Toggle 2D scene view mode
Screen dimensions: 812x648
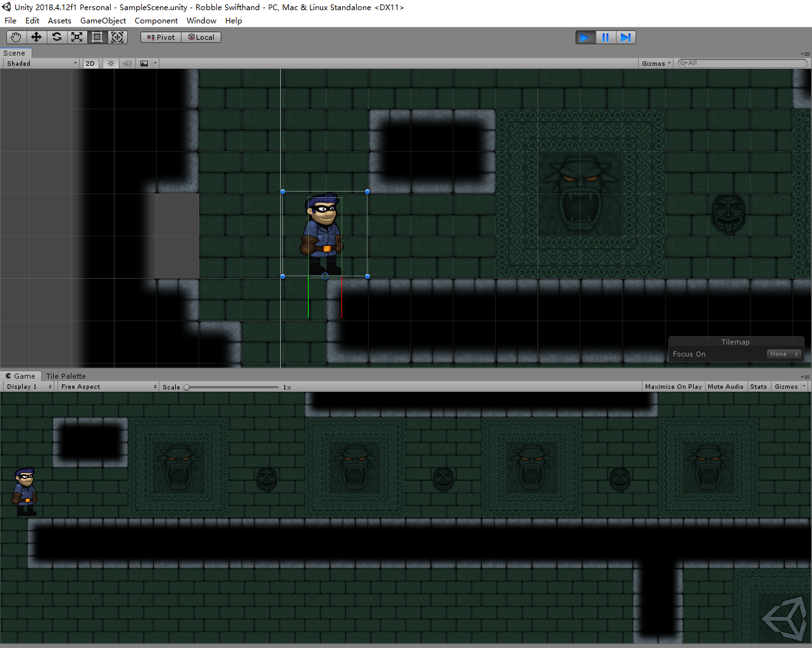[90, 63]
